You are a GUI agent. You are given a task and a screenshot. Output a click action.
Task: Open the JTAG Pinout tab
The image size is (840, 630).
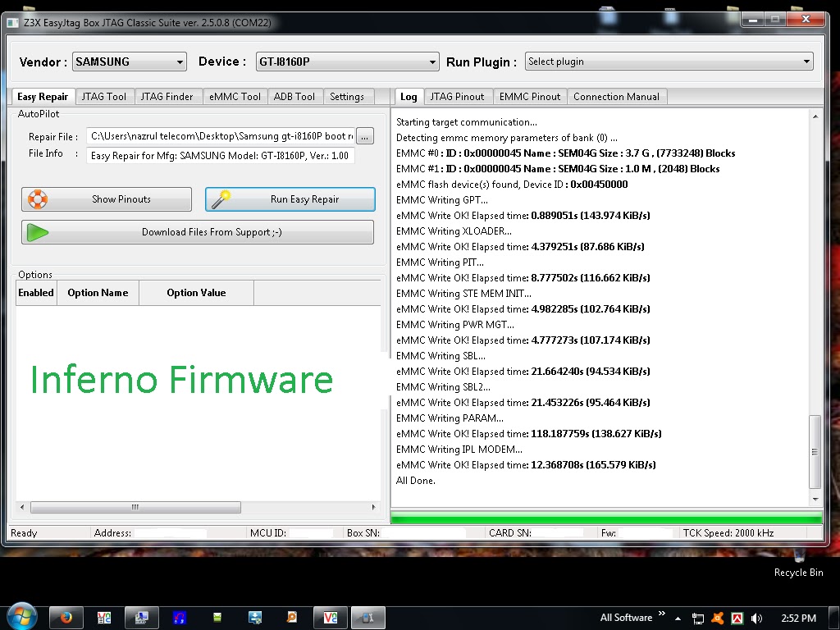pyautogui.click(x=457, y=97)
